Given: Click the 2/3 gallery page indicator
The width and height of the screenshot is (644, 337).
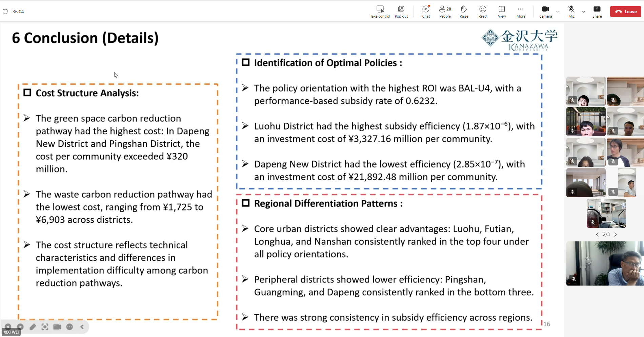Looking at the screenshot, I should [606, 235].
